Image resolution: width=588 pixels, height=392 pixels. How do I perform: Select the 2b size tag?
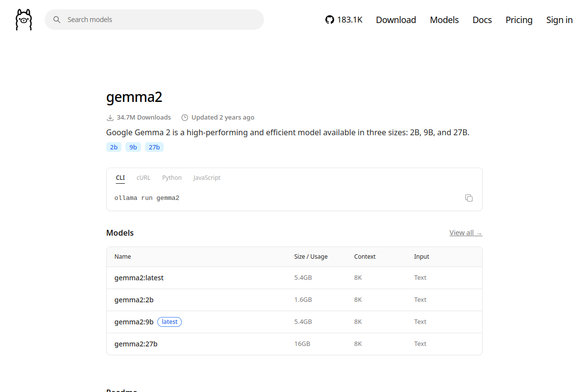tap(114, 147)
